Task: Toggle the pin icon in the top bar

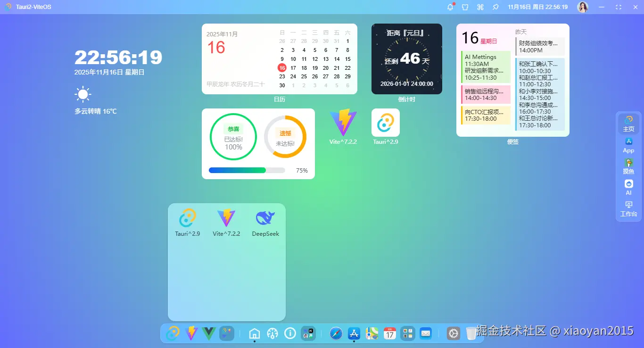Action: pyautogui.click(x=495, y=7)
